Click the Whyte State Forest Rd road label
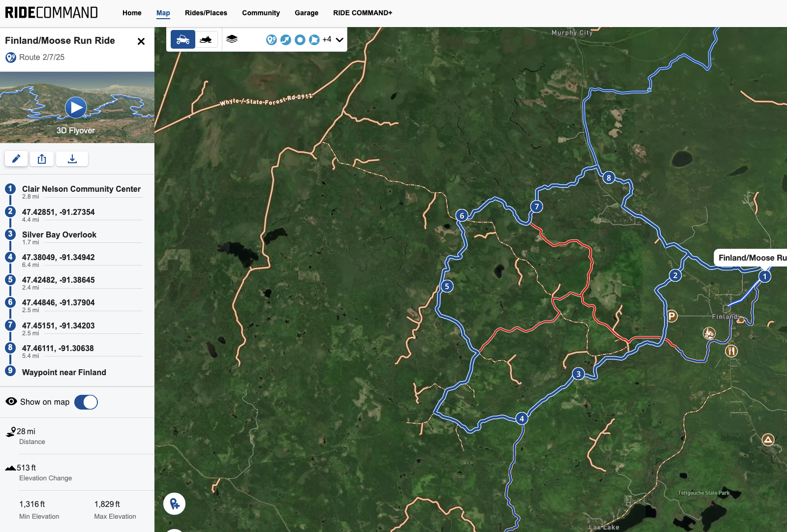787x532 pixels. (266, 100)
